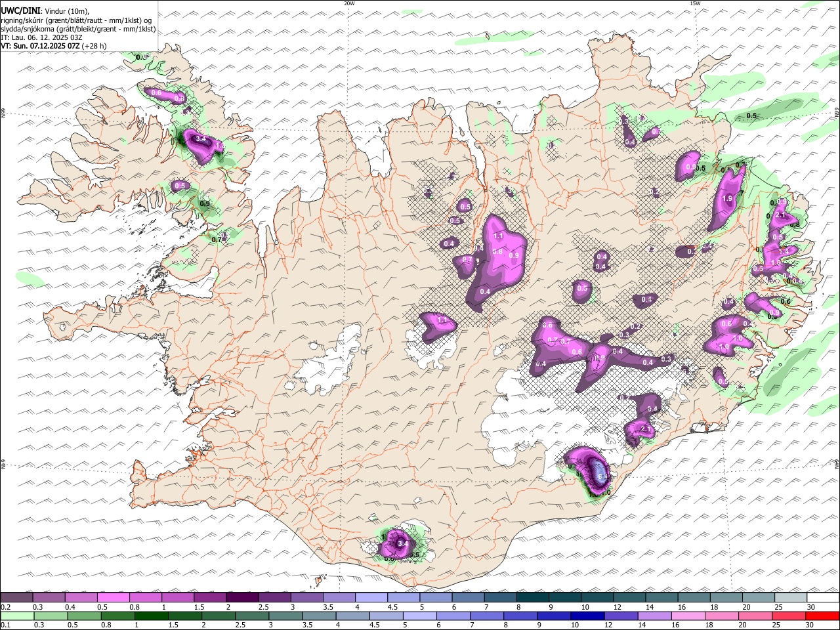840x630 pixels.
Task: Click the 0.7 value in the western peninsula
Action: coord(217,240)
